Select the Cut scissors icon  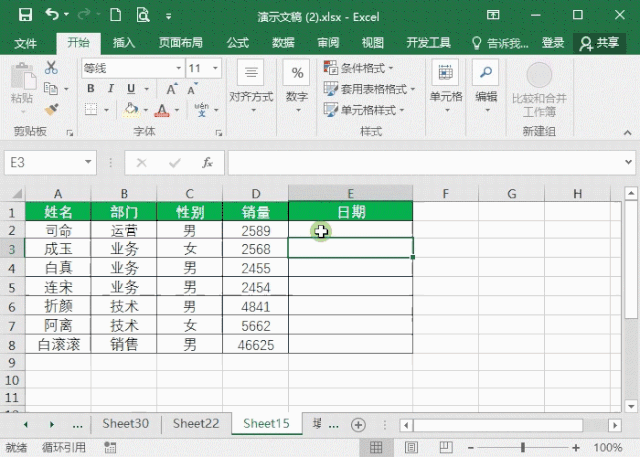52,68
